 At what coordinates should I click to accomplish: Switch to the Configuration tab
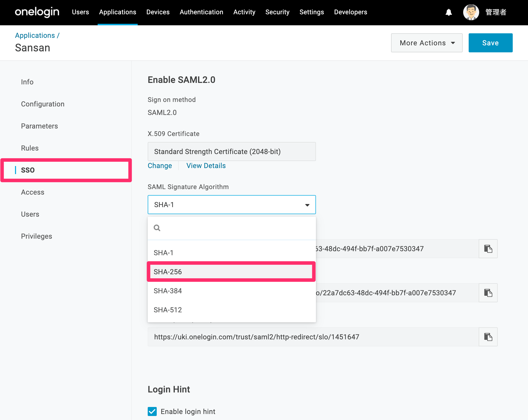43,104
